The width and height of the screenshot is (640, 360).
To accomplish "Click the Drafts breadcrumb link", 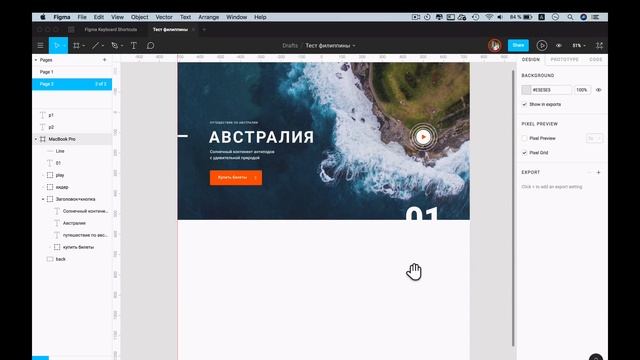I will (290, 46).
